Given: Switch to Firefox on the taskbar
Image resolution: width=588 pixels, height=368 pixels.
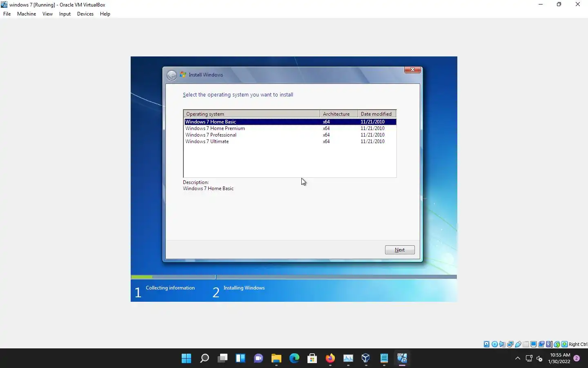Looking at the screenshot, I should click(330, 358).
